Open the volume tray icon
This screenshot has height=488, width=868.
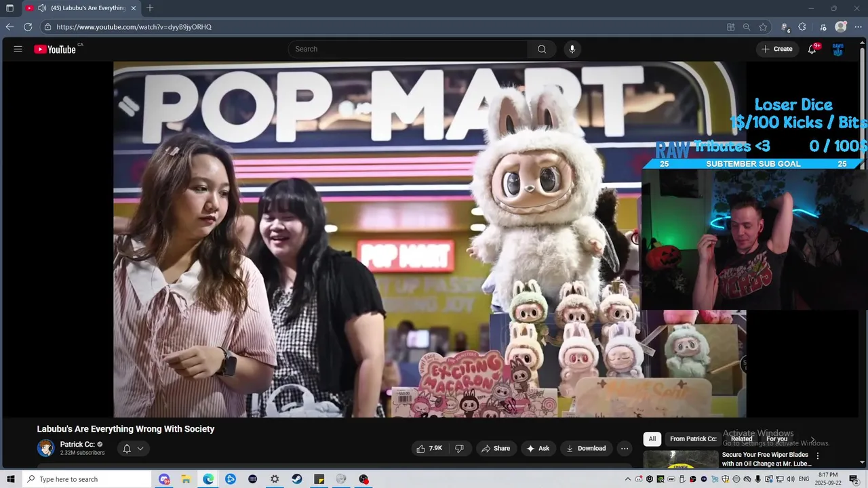click(x=791, y=479)
